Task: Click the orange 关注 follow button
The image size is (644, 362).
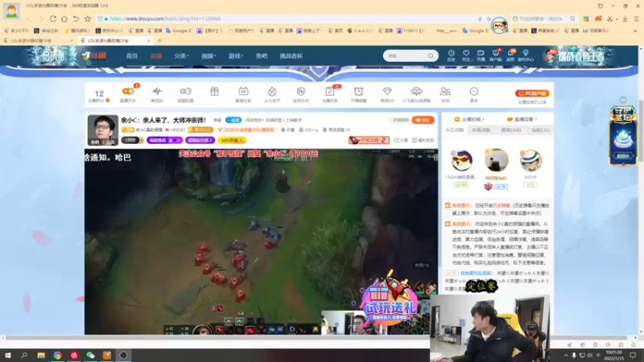Action: (x=423, y=120)
